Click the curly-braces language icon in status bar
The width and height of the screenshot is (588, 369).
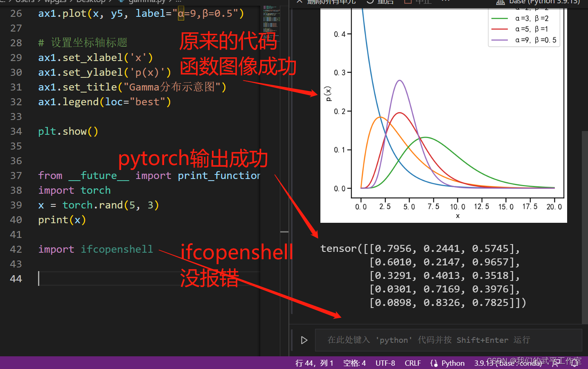point(434,363)
